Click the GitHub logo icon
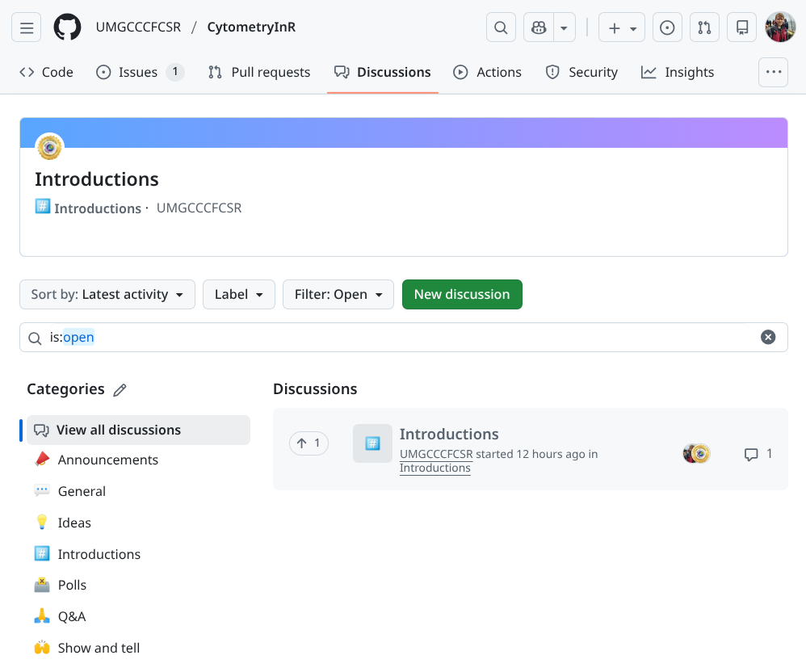Viewport: 806px width, 672px height. [x=68, y=27]
